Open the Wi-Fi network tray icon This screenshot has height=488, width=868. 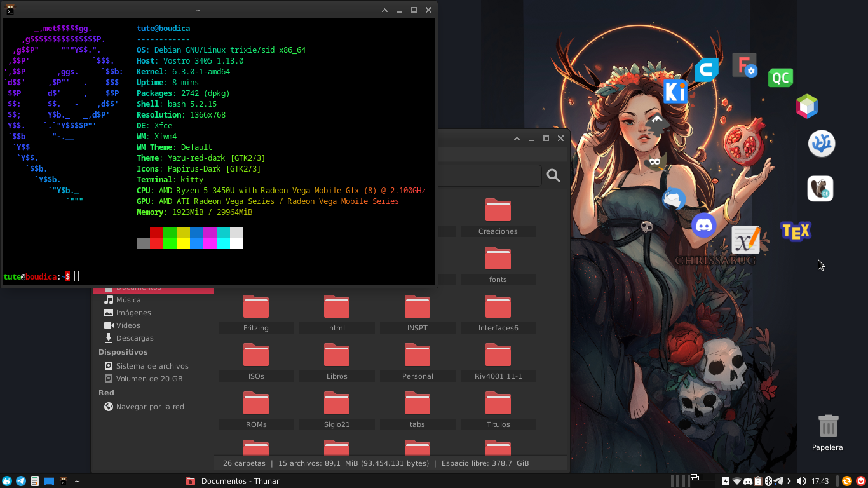click(737, 481)
